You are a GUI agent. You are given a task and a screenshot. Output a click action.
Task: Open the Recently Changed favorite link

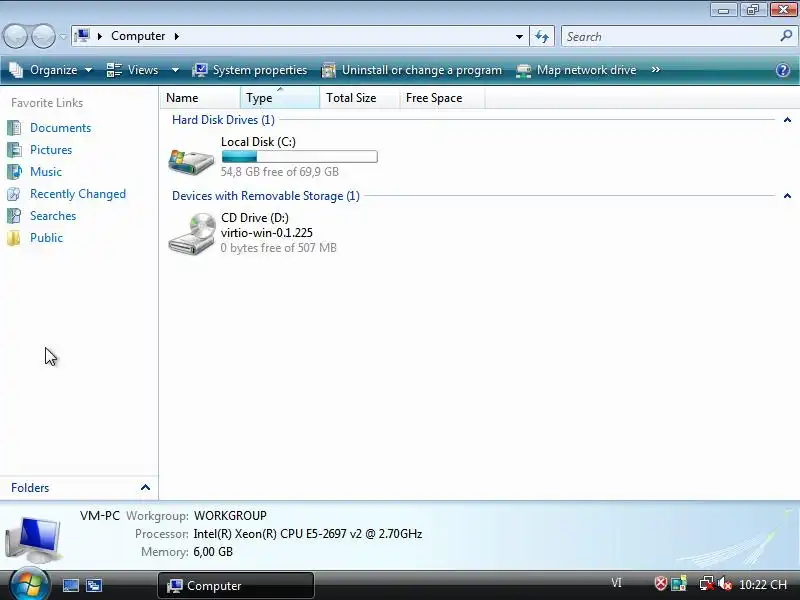pyautogui.click(x=78, y=194)
